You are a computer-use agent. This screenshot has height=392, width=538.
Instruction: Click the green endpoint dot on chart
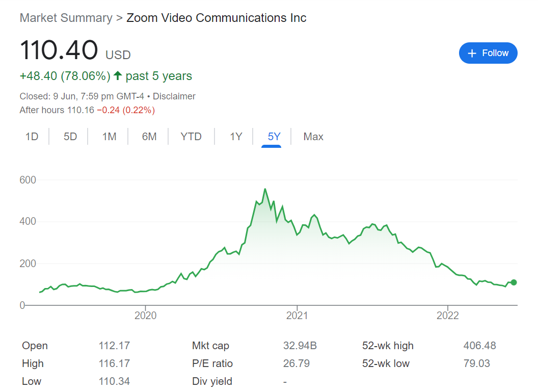[x=514, y=282]
